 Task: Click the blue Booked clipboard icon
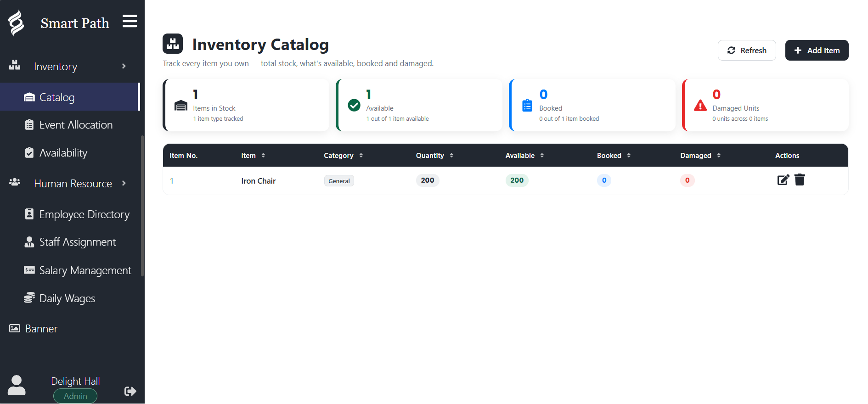tap(527, 105)
